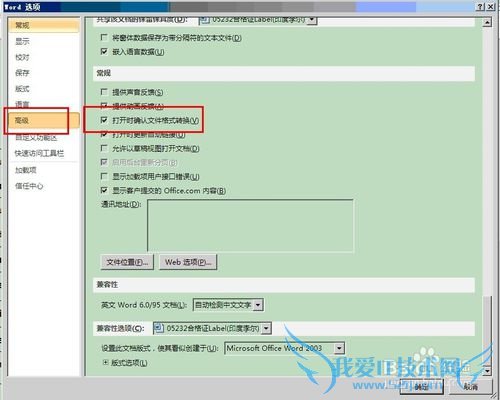500x400 pixels.
Task: Toggle 提供声音反馈 checkbox
Action: click(104, 92)
